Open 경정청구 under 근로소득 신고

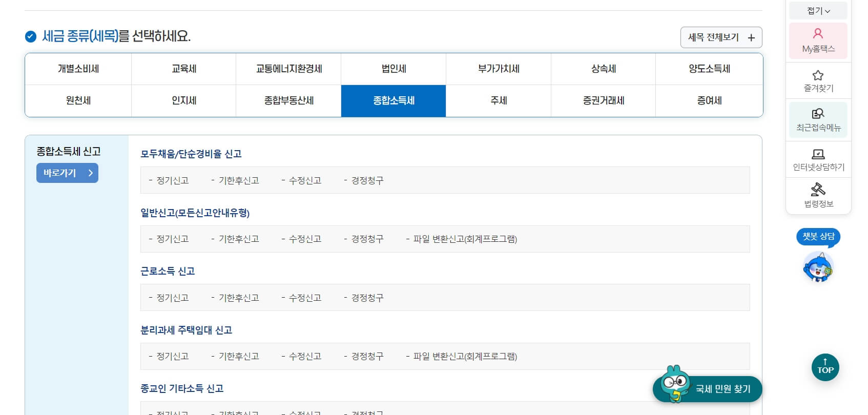coord(367,298)
